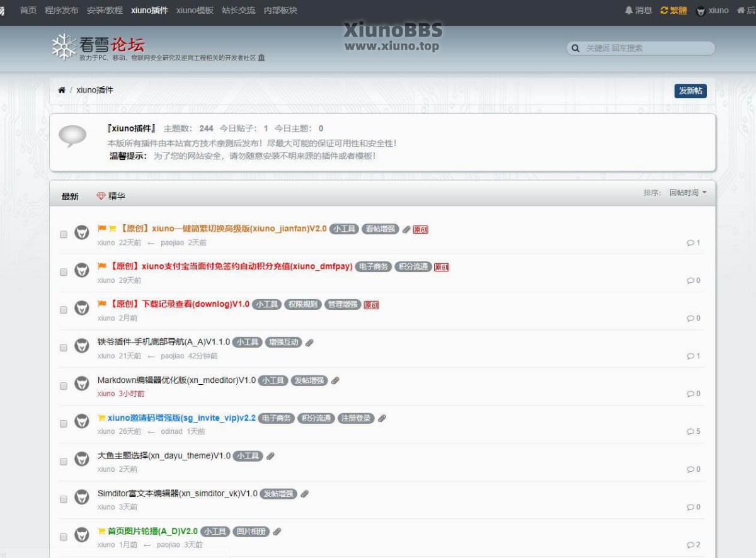This screenshot has width=756, height=558.
Task: Open the xiuno_jianfan V2.0 thread title
Action: [223, 229]
